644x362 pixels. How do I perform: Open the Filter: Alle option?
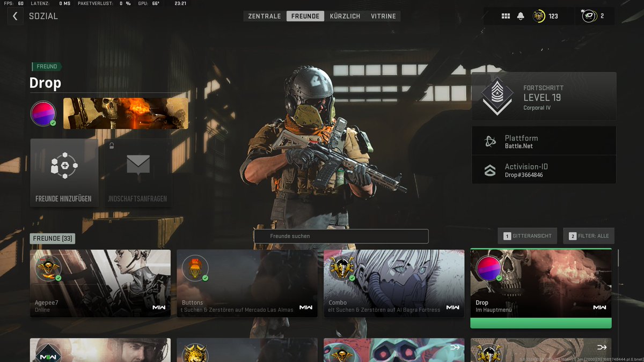click(x=588, y=236)
